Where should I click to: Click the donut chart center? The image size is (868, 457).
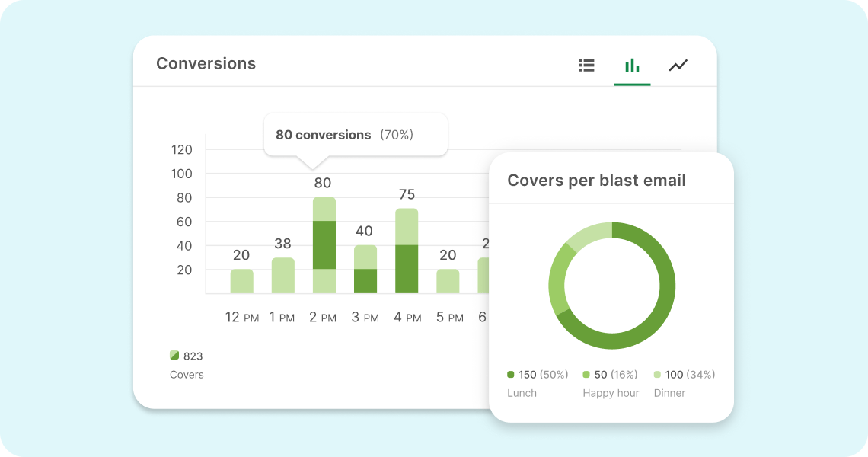pos(612,286)
